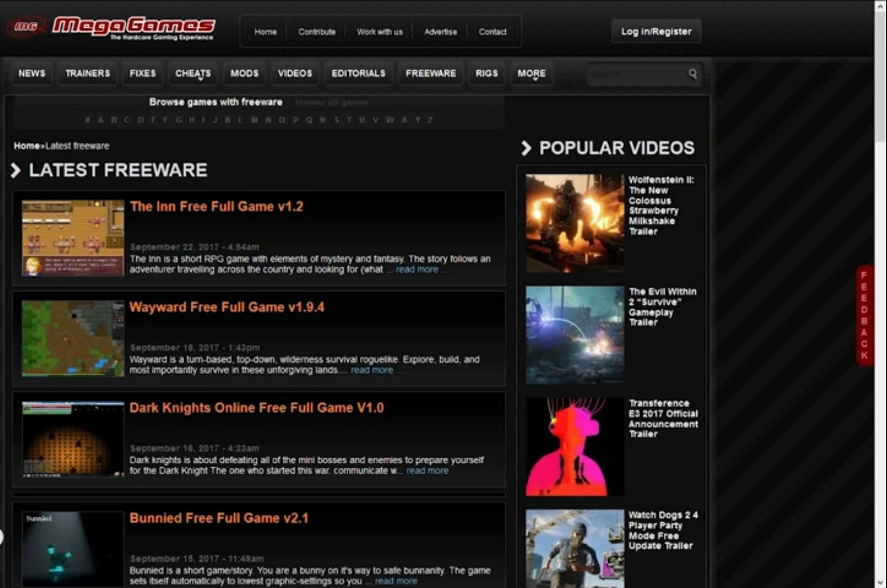Screen dimensions: 887x588
Task: Click the Wolfenstein II video thumbnail
Action: tap(574, 223)
